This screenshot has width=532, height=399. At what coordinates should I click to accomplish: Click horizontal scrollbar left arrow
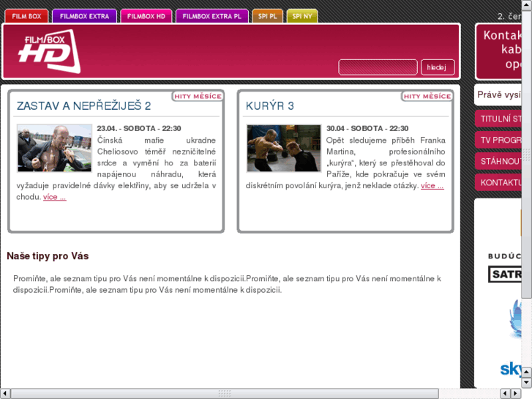pos(5,394)
